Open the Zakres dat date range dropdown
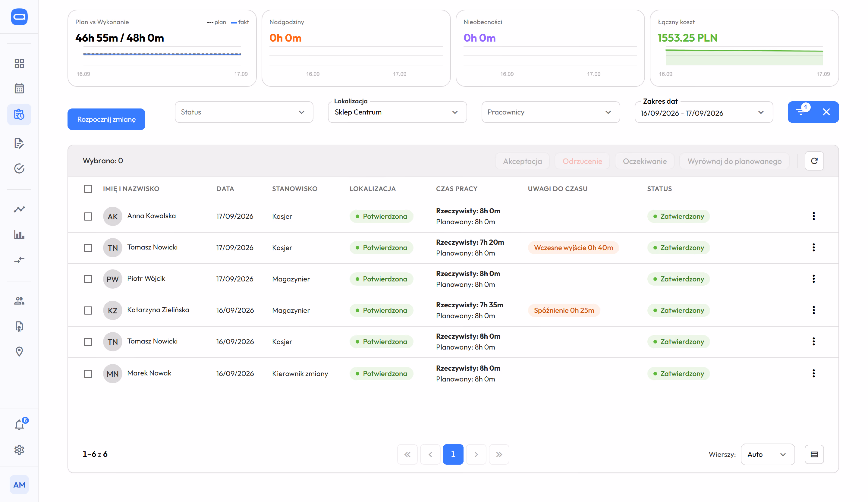Image resolution: width=868 pixels, height=502 pixels. [704, 112]
